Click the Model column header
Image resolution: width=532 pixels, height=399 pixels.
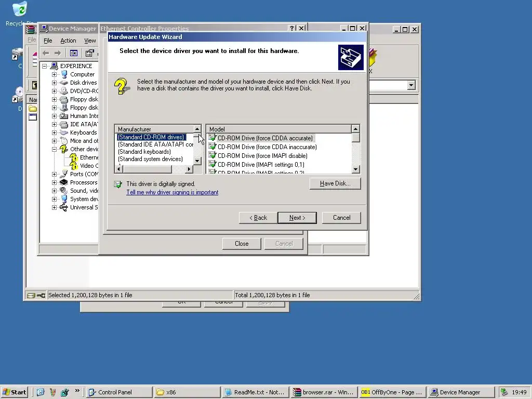278,129
